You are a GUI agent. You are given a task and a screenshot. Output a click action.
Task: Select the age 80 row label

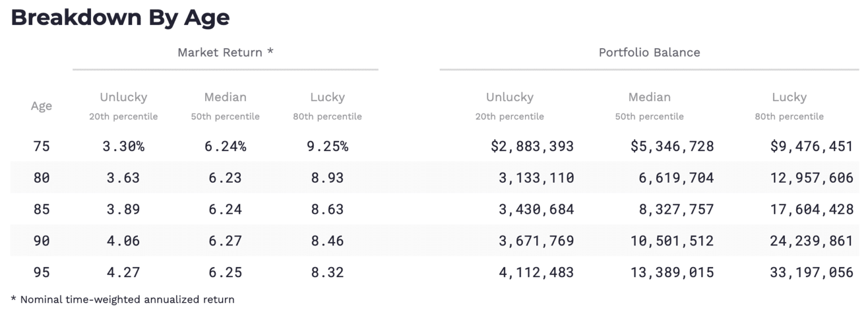point(41,178)
